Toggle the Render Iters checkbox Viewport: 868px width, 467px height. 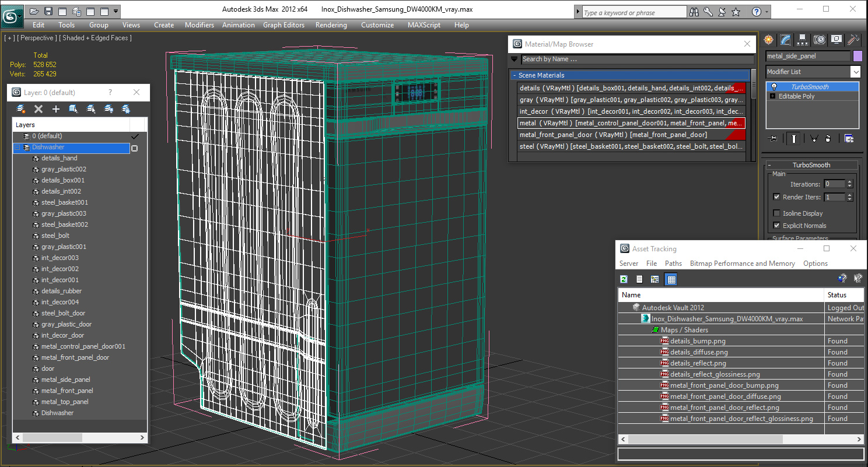(776, 197)
